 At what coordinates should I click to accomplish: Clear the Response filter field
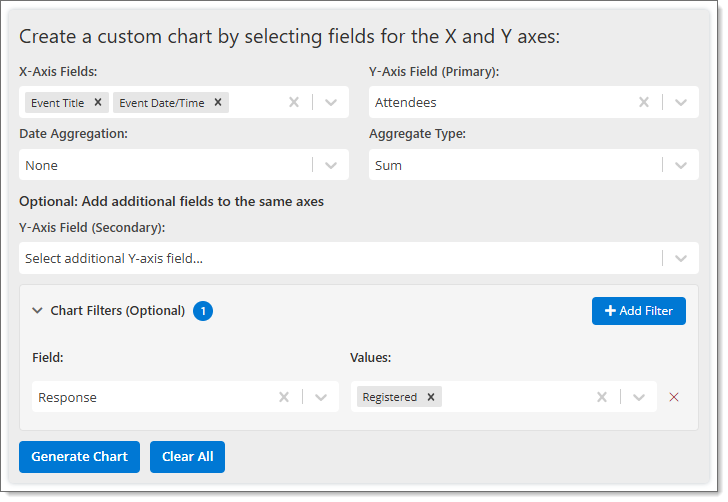tap(284, 397)
